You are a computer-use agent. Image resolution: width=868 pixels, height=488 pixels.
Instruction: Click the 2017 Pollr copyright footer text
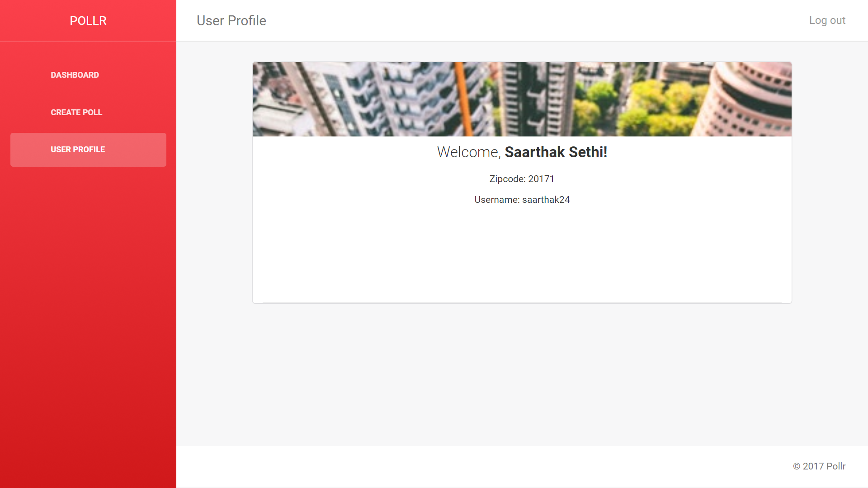click(819, 466)
